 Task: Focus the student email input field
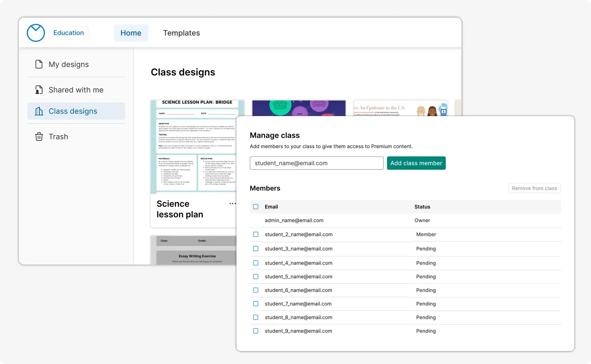coord(316,163)
